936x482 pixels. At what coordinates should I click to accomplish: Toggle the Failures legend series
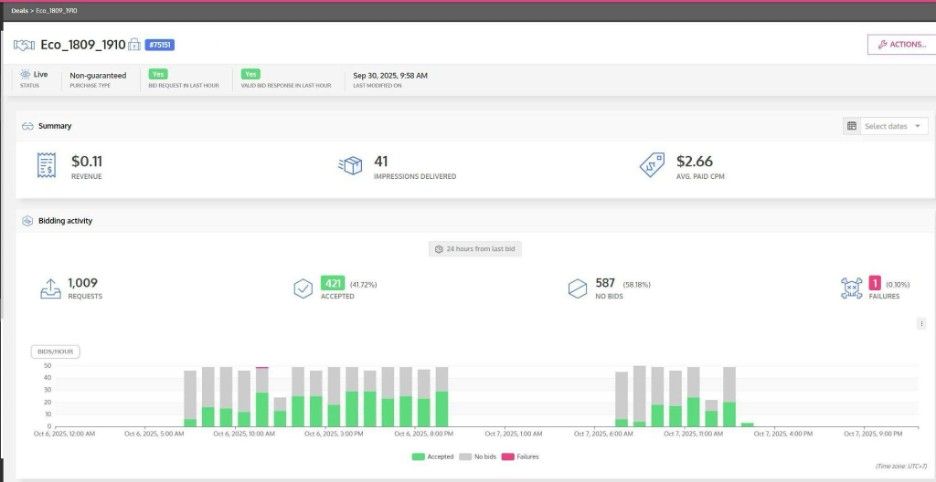click(x=520, y=457)
